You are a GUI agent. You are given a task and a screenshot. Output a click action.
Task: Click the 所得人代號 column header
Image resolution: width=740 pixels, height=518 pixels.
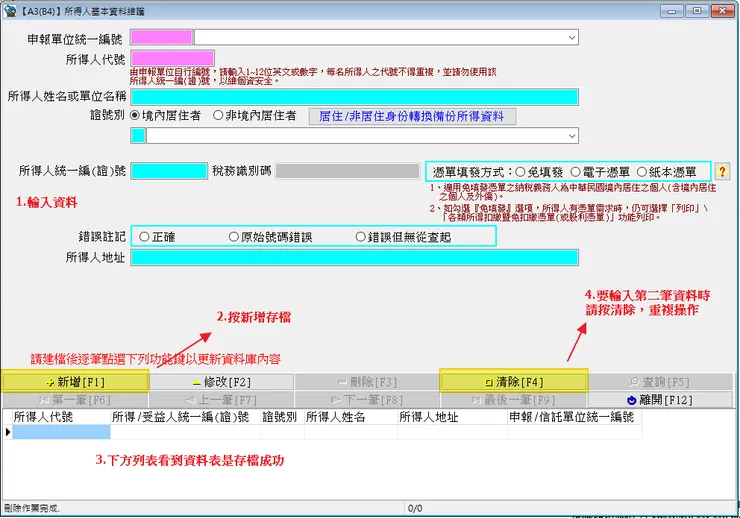click(x=61, y=417)
